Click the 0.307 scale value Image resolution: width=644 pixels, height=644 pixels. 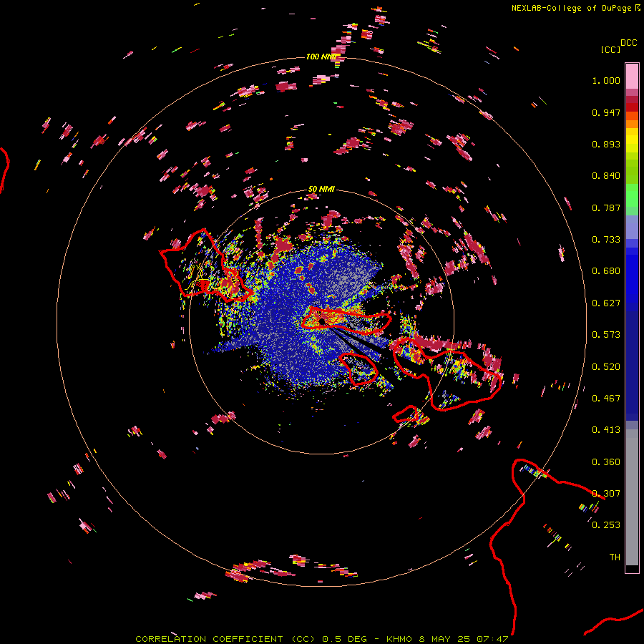(606, 494)
